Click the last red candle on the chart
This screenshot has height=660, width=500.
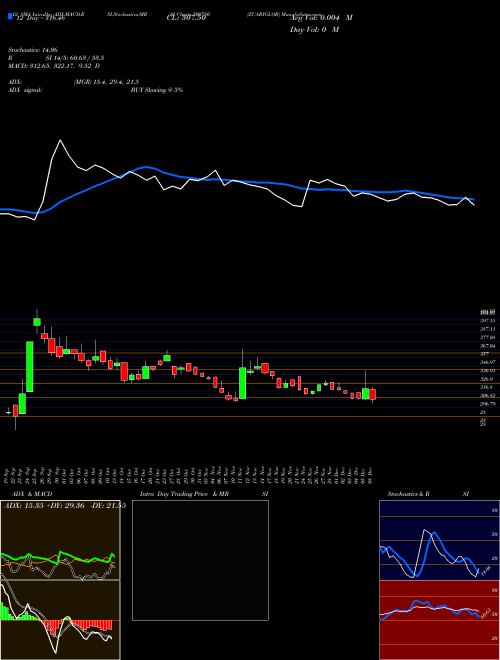pos(372,395)
